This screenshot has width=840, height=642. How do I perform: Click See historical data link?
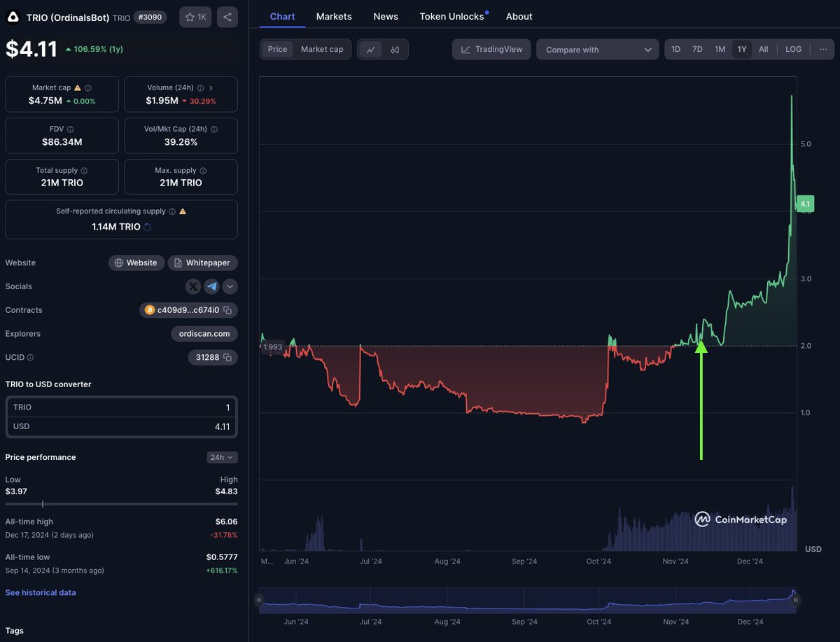[41, 592]
